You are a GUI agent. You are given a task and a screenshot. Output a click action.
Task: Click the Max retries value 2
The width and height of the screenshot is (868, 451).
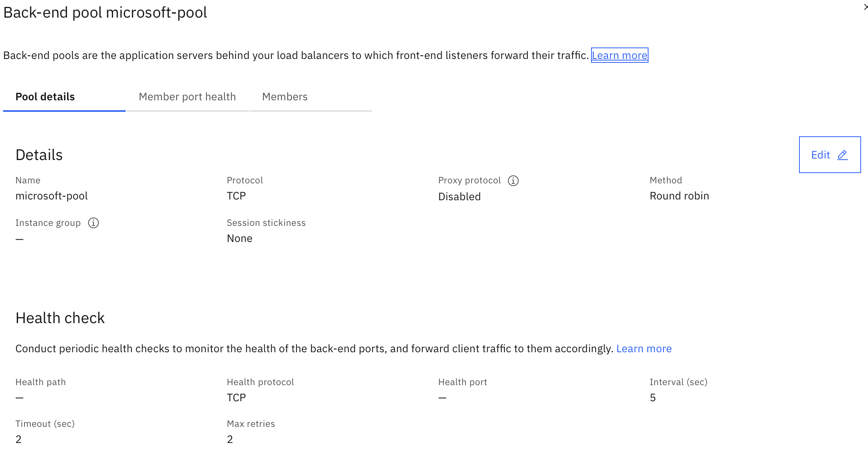[x=229, y=439]
